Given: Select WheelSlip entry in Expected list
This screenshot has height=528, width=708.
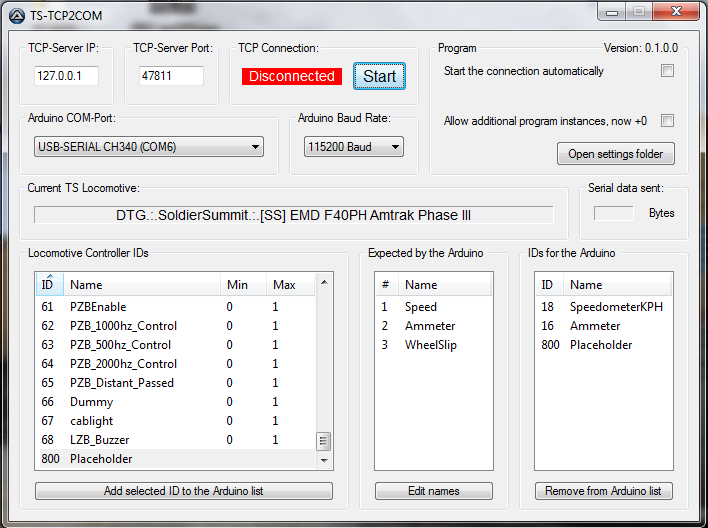Looking at the screenshot, I should 433,345.
